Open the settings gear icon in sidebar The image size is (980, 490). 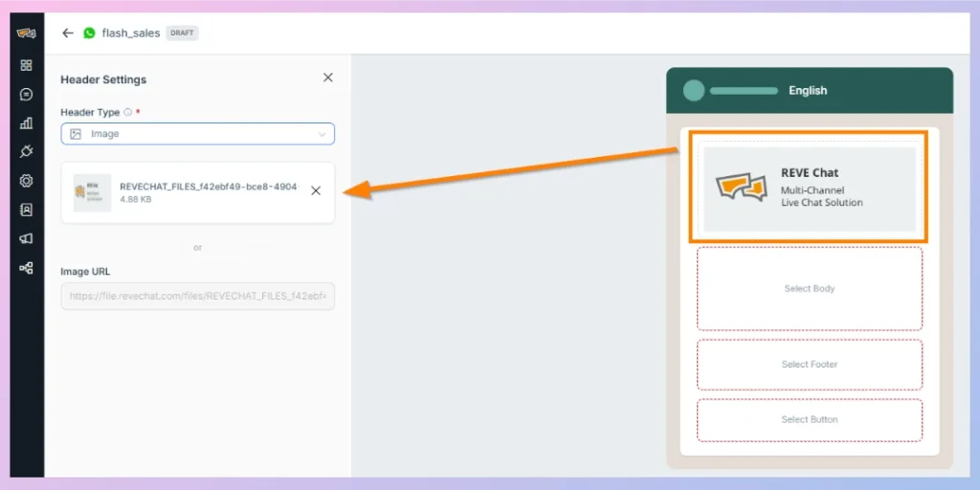(26, 181)
